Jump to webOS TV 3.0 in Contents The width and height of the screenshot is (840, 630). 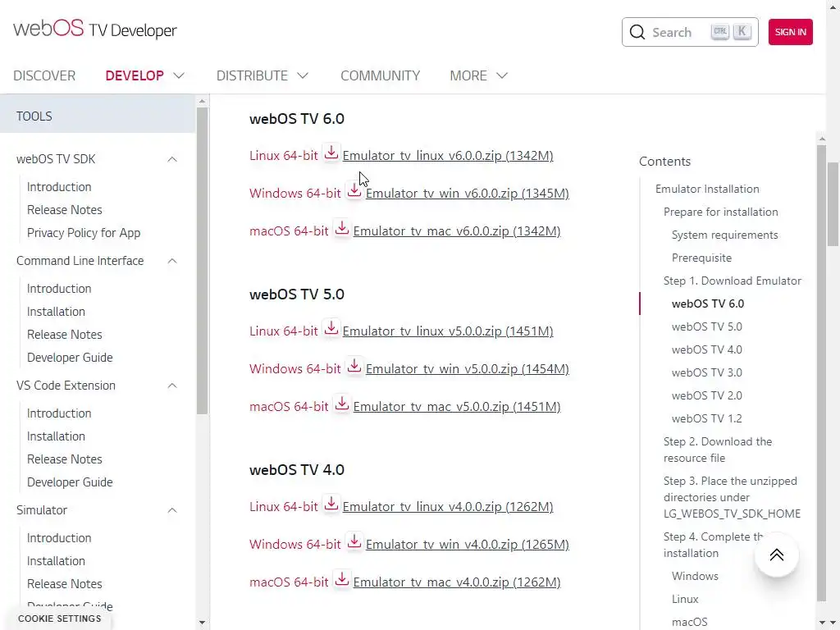706,373
